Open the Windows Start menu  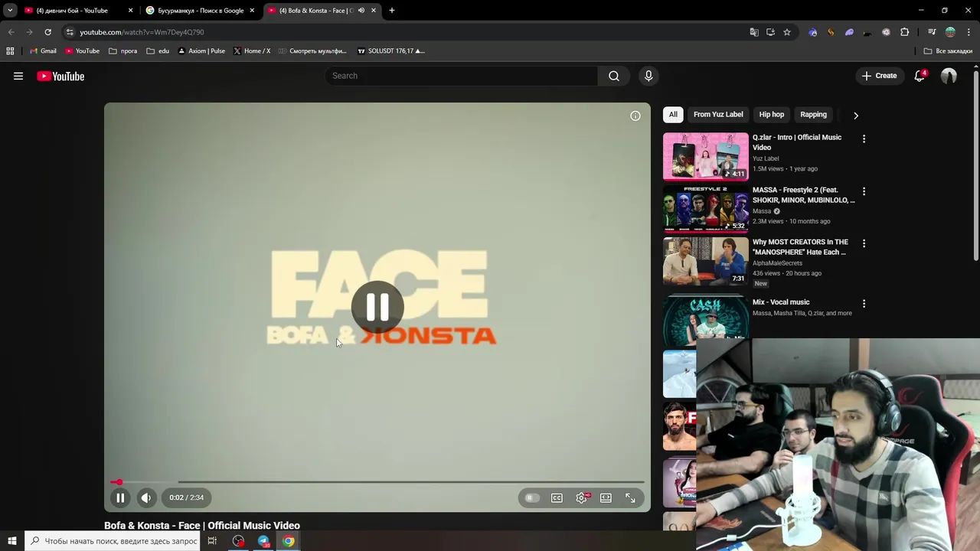point(12,541)
